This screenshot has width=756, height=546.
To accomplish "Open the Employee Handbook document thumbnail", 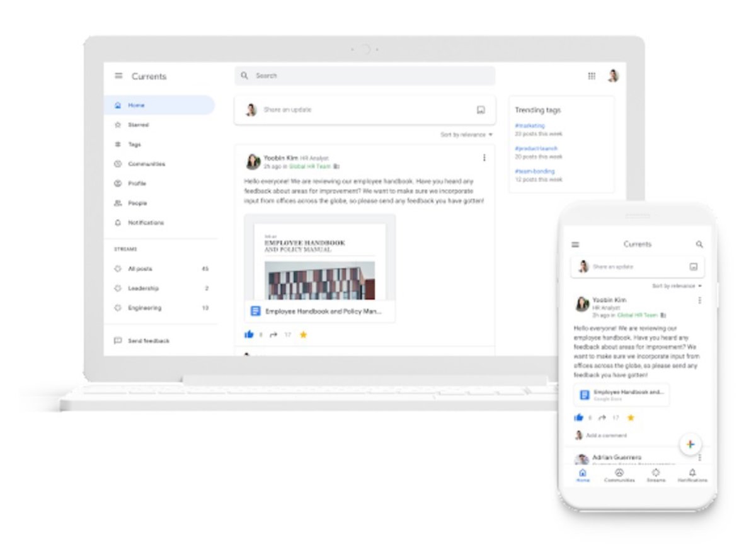I will click(320, 261).
